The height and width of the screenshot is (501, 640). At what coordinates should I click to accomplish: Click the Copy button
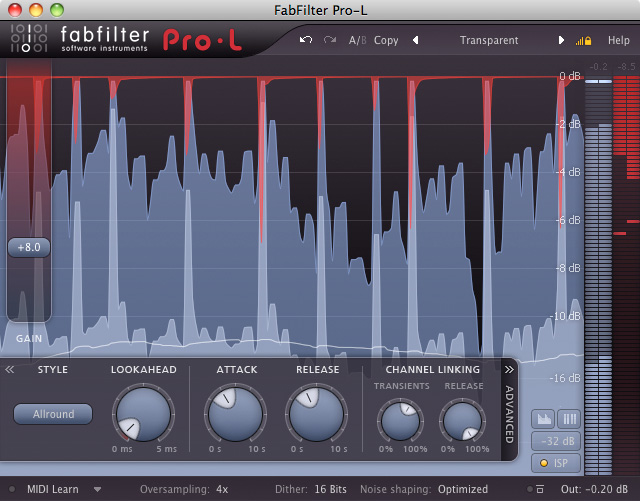pyautogui.click(x=386, y=41)
